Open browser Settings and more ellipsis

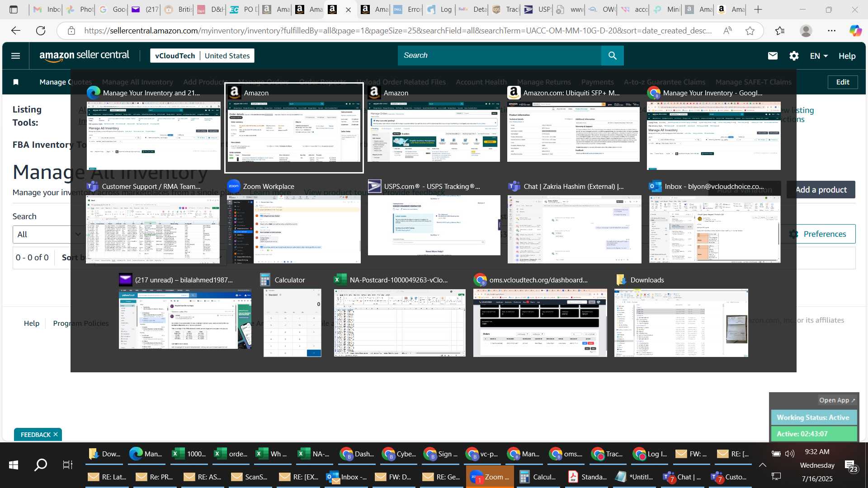click(832, 31)
